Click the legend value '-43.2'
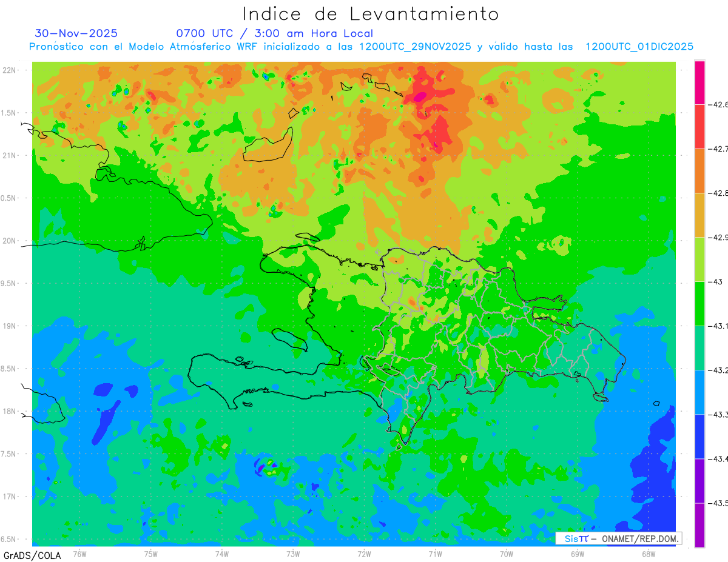Screen dimensions: 728x562 [719, 370]
